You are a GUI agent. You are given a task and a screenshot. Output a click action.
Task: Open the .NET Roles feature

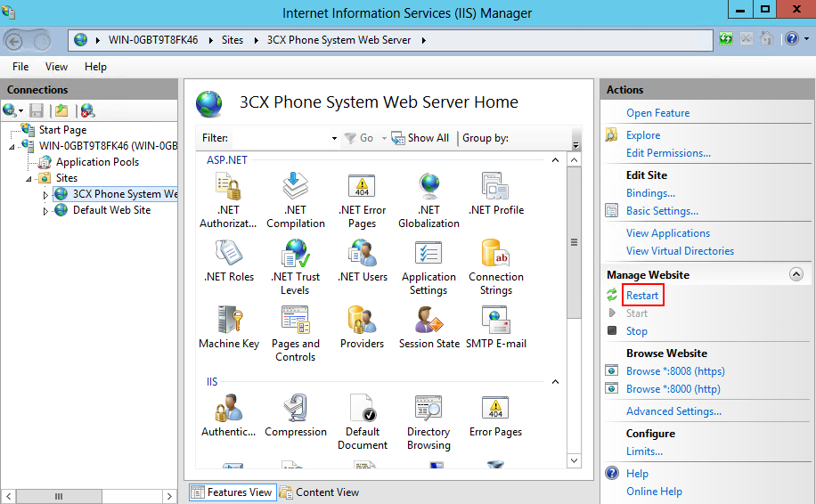pyautogui.click(x=229, y=261)
